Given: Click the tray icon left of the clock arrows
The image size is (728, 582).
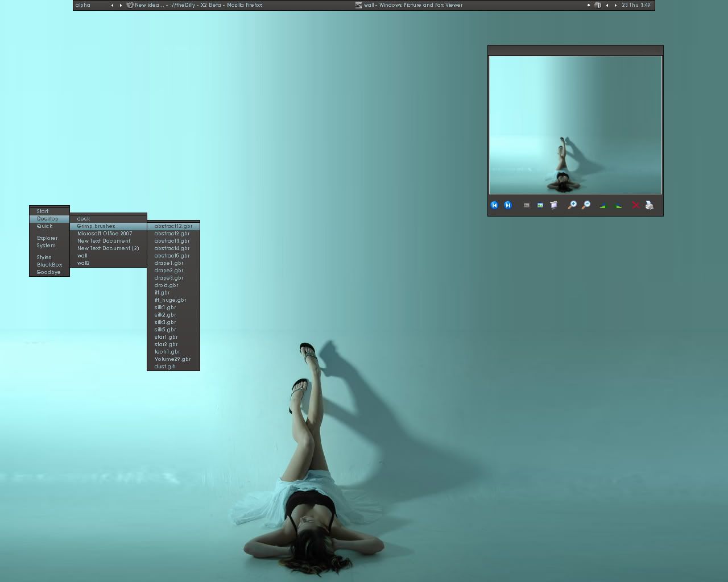Looking at the screenshot, I should coord(598,5).
